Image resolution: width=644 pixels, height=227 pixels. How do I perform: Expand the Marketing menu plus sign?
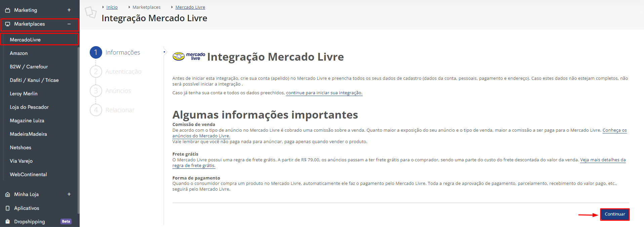69,10
